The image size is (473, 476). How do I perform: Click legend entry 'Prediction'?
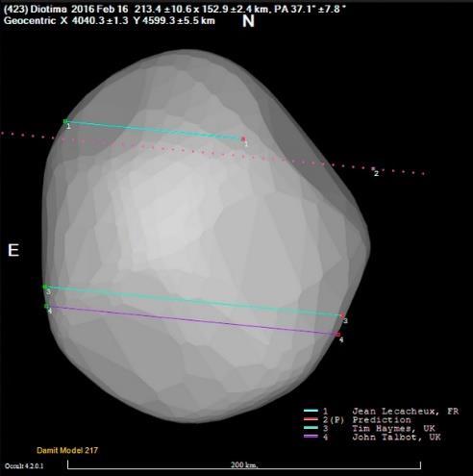382,420
